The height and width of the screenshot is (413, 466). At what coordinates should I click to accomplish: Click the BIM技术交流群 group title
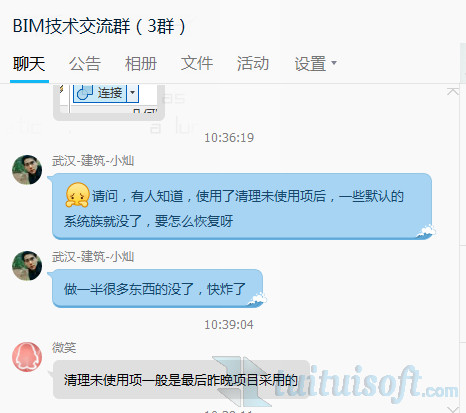99,26
